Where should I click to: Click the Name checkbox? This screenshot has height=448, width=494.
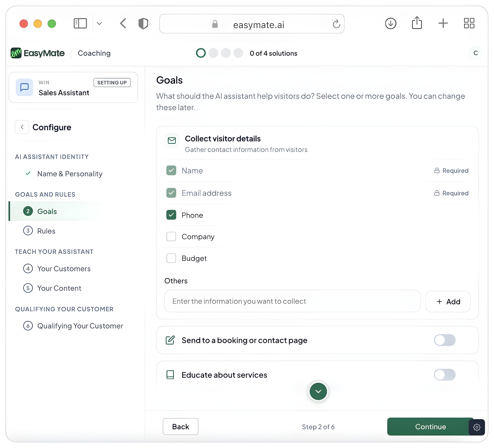[x=171, y=170]
